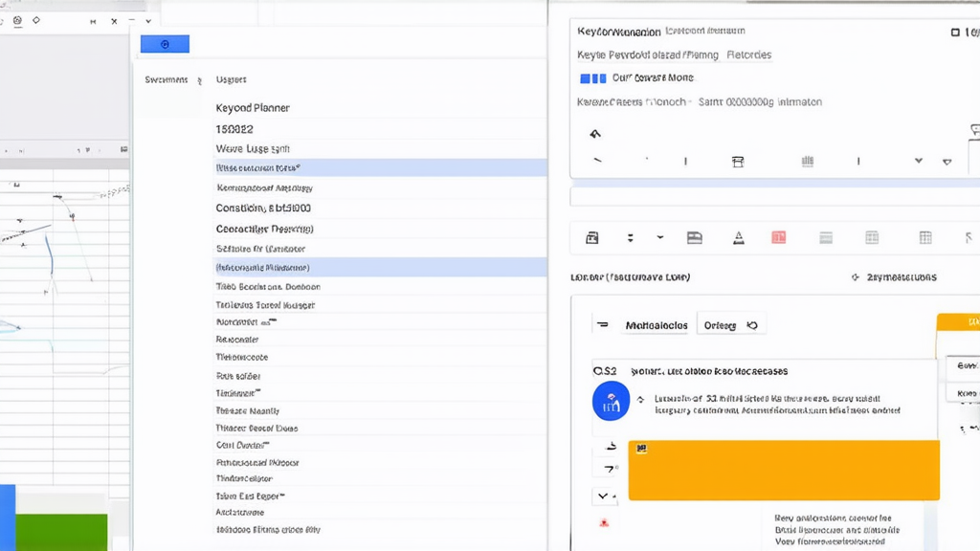Screen dimensions: 980x551
Task: Click the bar chart icon in upper toolbar
Action: pos(808,161)
